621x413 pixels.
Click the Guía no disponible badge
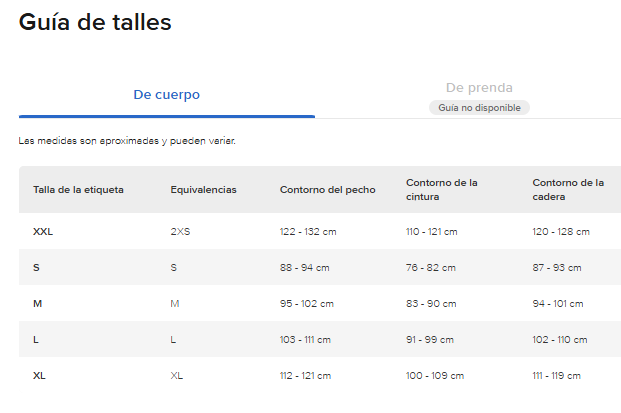pos(479,108)
